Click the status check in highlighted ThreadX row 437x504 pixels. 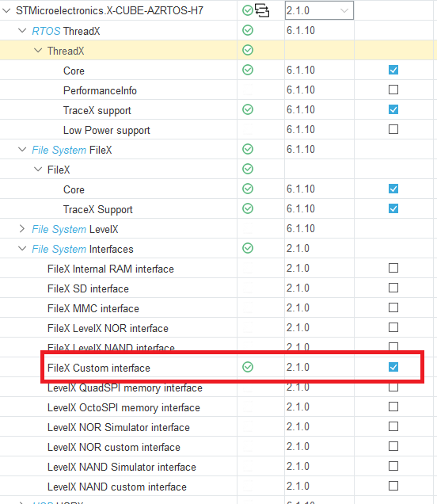click(248, 50)
